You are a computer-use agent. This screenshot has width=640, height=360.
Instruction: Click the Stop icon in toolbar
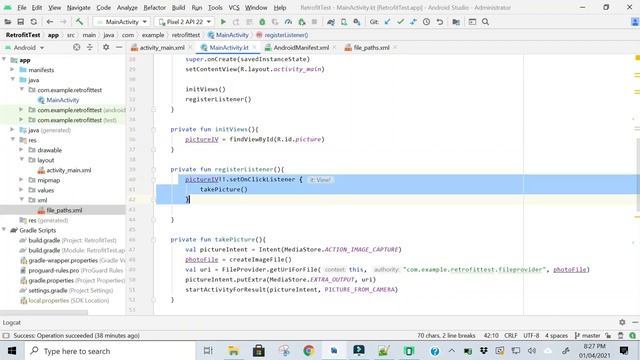coord(314,22)
